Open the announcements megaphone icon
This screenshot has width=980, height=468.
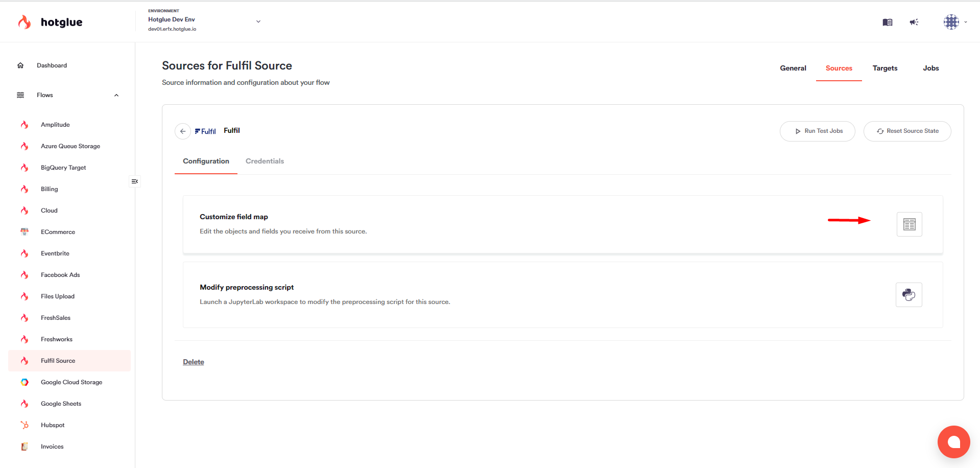tap(914, 22)
